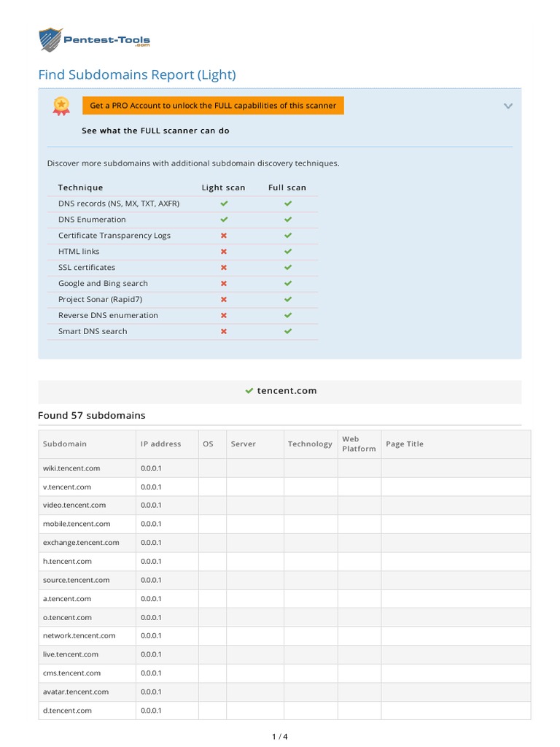Click Full scan checkmark for Reverse DNS enumeration
560x747 pixels.
(x=287, y=315)
